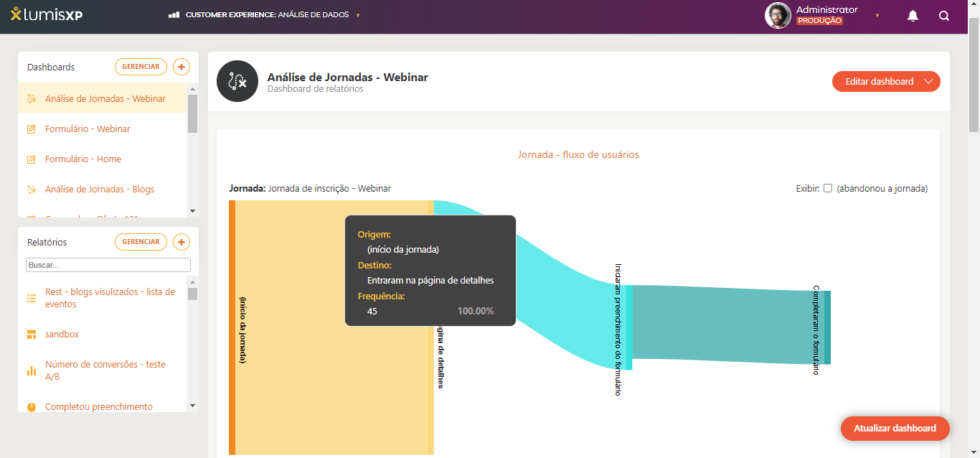
Task: Click Editar dashboard button
Action: pos(879,81)
